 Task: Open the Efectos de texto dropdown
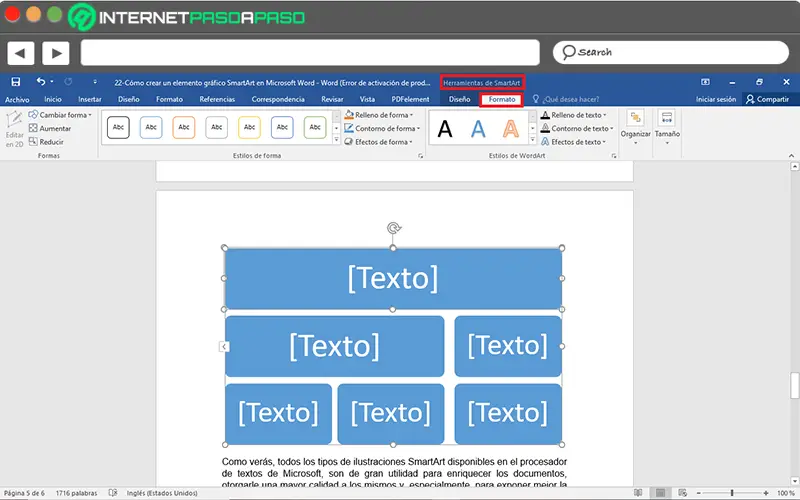[574, 142]
